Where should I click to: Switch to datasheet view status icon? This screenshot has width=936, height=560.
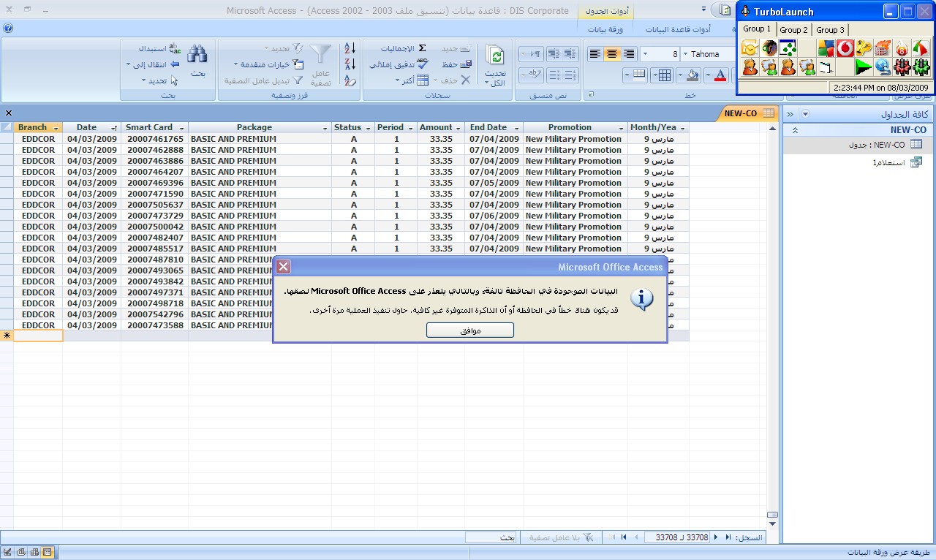47,552
